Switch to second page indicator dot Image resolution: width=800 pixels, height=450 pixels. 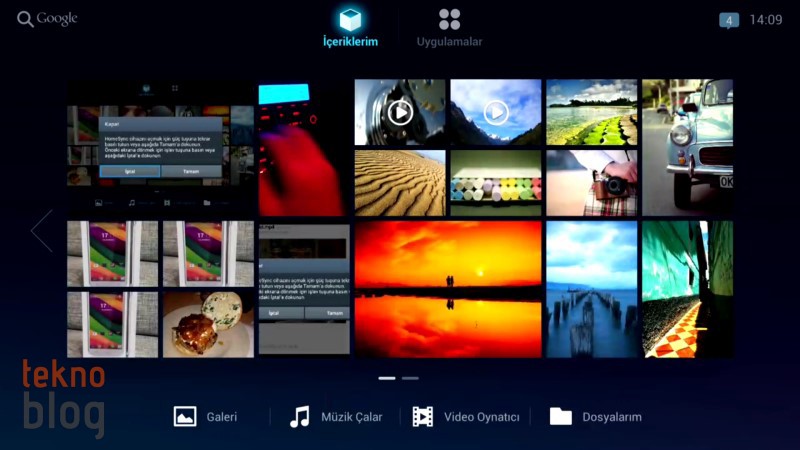tap(410, 378)
